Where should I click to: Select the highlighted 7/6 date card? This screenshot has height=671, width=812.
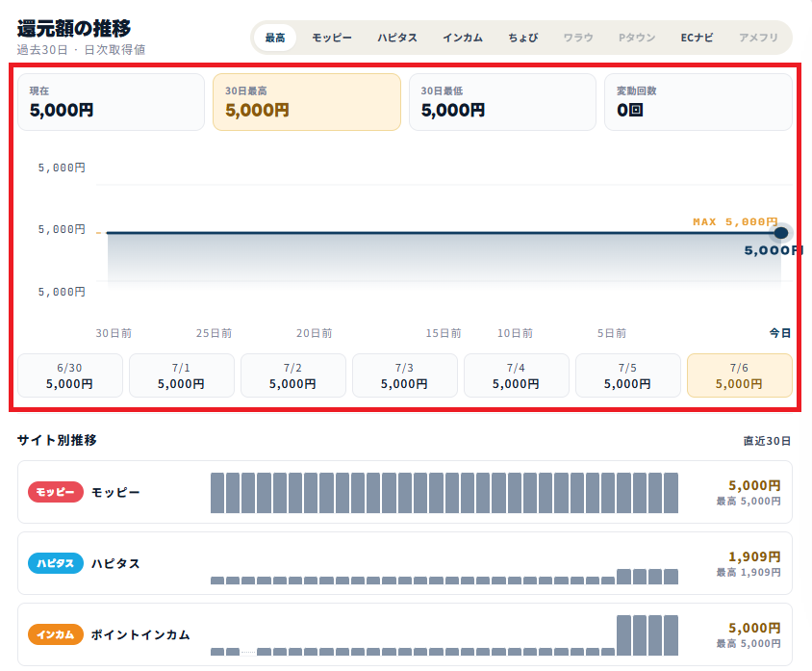coord(740,375)
